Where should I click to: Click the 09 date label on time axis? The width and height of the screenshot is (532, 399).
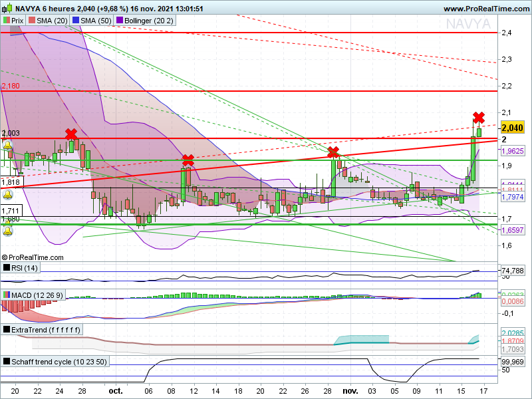(x=417, y=391)
